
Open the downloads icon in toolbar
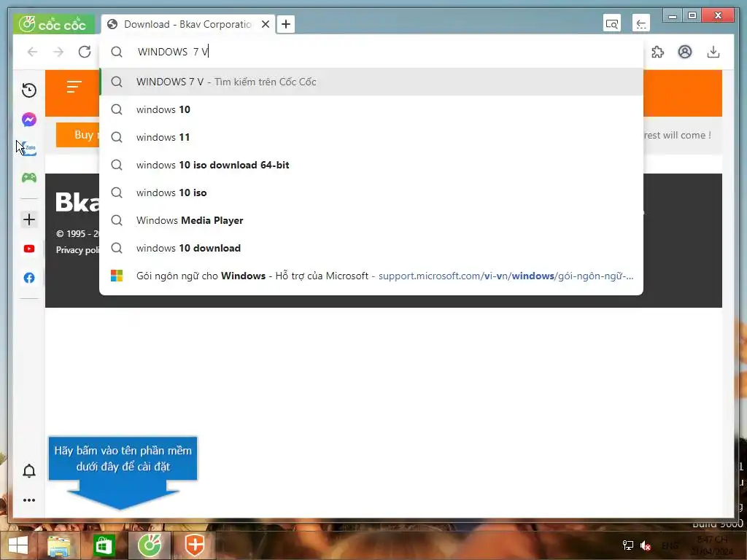[713, 52]
